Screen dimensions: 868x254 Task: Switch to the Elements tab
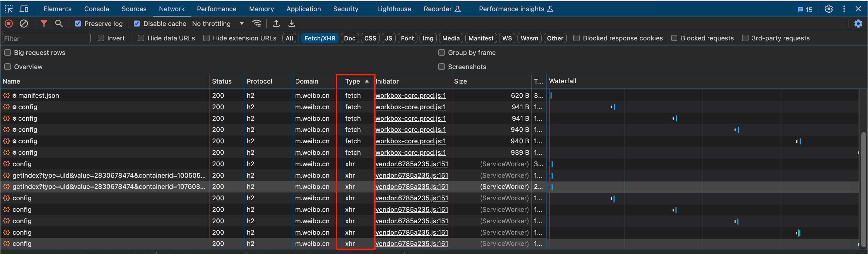(57, 9)
